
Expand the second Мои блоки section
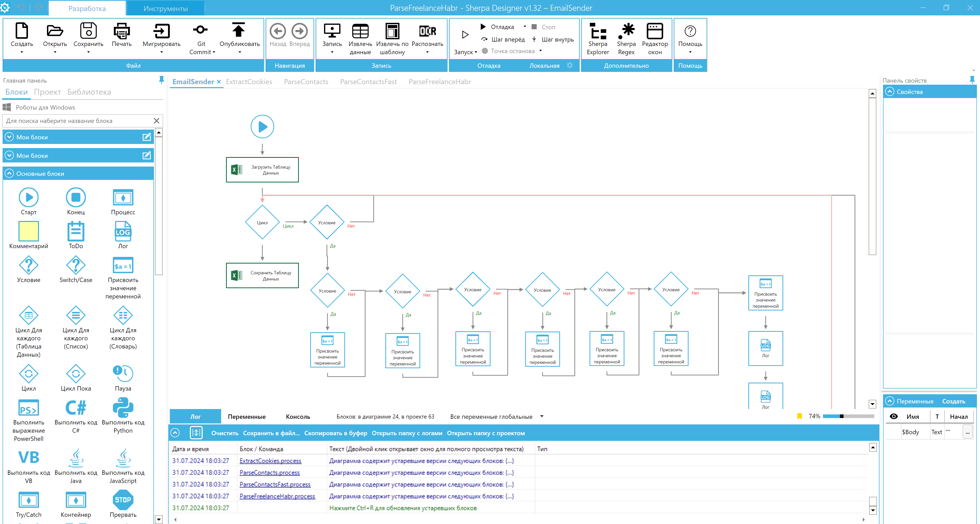tap(9, 156)
